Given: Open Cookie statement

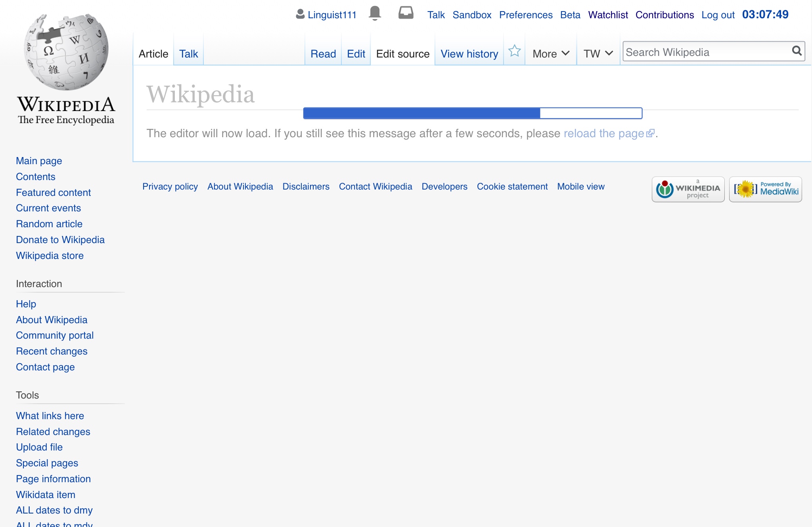Looking at the screenshot, I should (x=512, y=186).
